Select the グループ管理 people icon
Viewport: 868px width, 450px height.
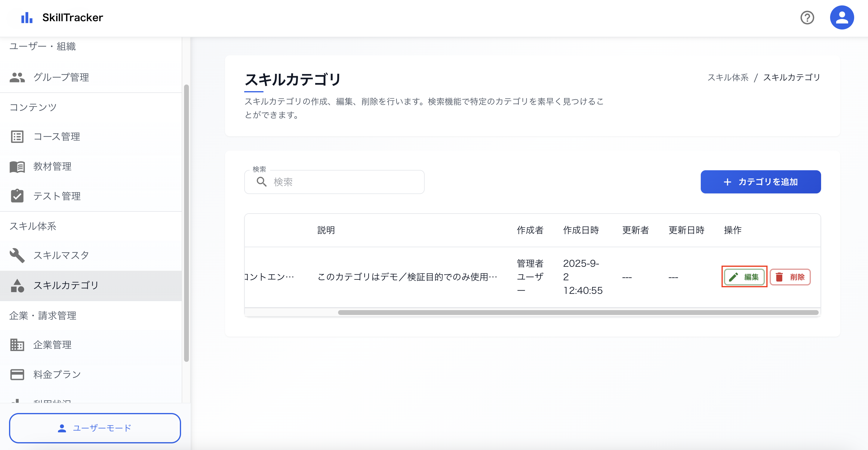17,77
